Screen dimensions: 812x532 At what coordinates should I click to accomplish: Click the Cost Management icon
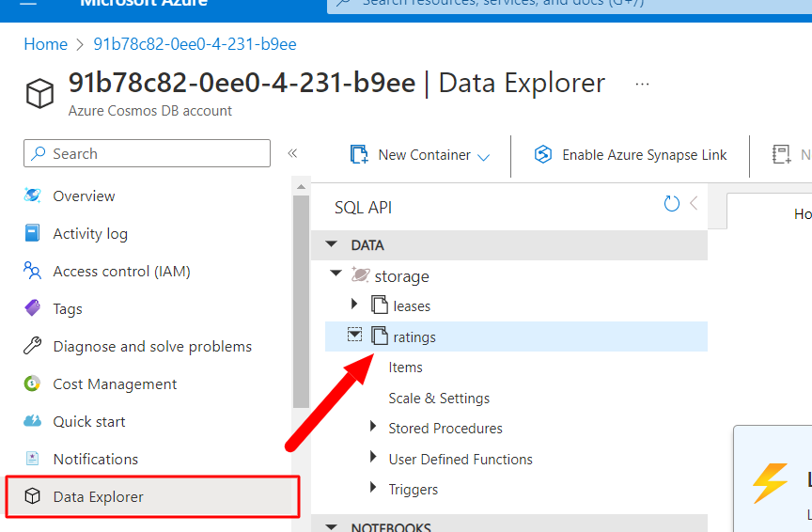pos(32,383)
